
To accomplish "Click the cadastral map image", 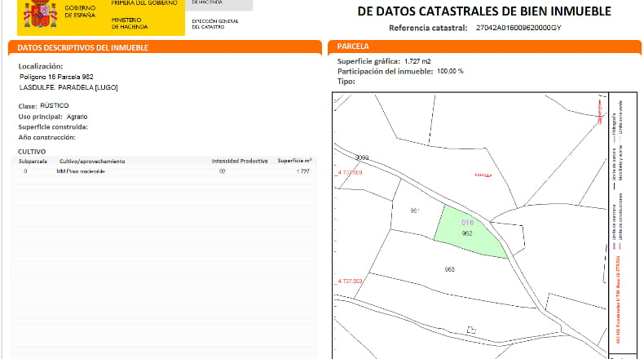I will [x=470, y=225].
